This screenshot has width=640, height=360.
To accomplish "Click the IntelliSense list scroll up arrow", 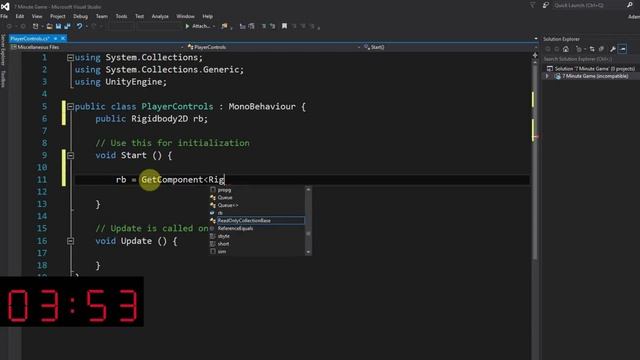I will point(308,189).
